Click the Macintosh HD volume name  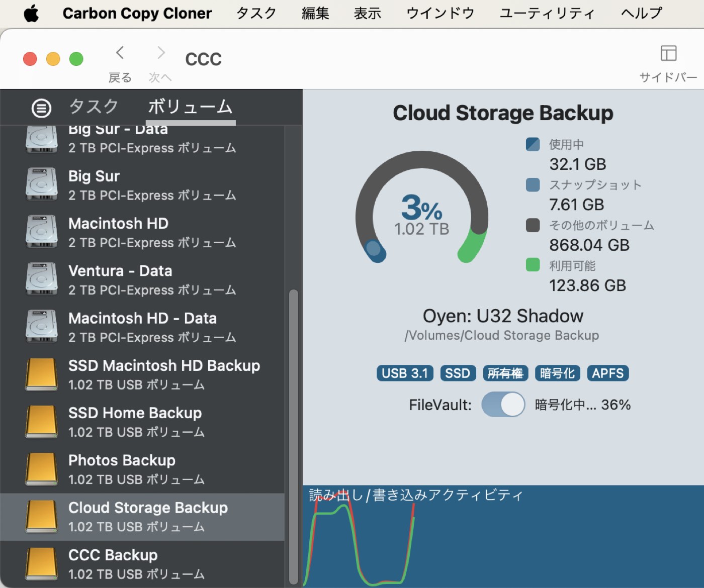pyautogui.click(x=119, y=224)
